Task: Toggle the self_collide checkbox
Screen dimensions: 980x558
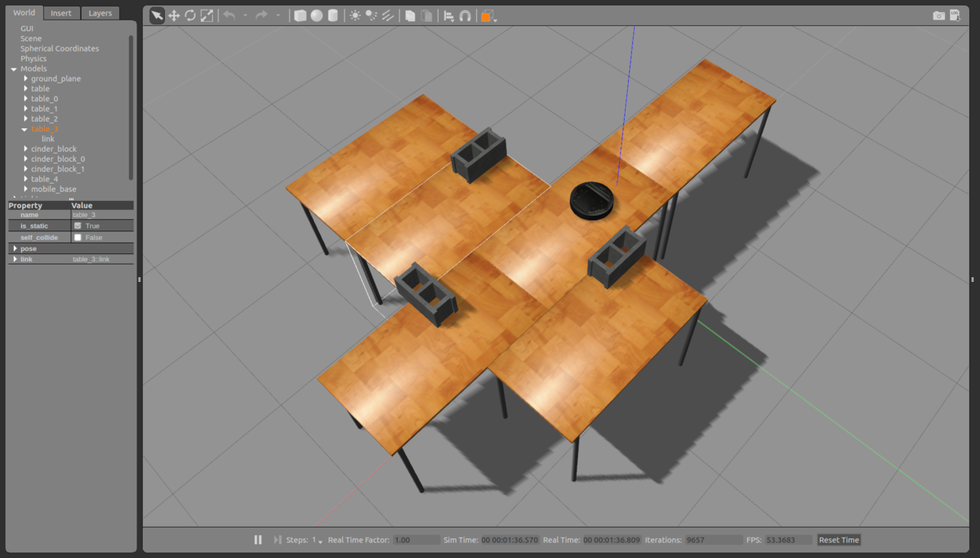Action: 78,237
